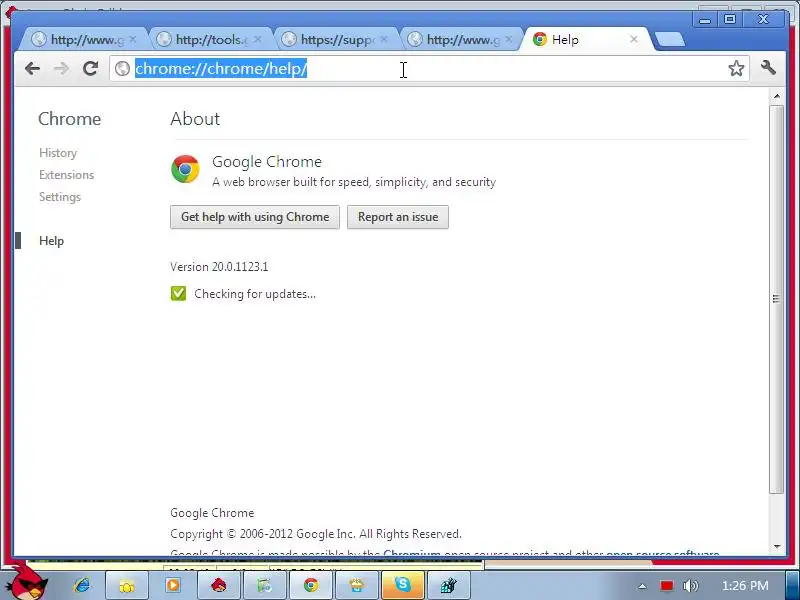This screenshot has width=800, height=600.
Task: Click Get help with using Chrome
Action: [255, 217]
